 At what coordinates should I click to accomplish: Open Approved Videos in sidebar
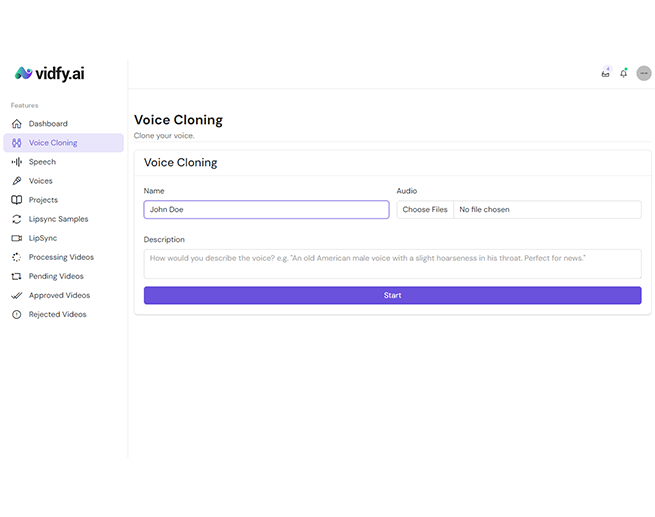click(x=59, y=295)
